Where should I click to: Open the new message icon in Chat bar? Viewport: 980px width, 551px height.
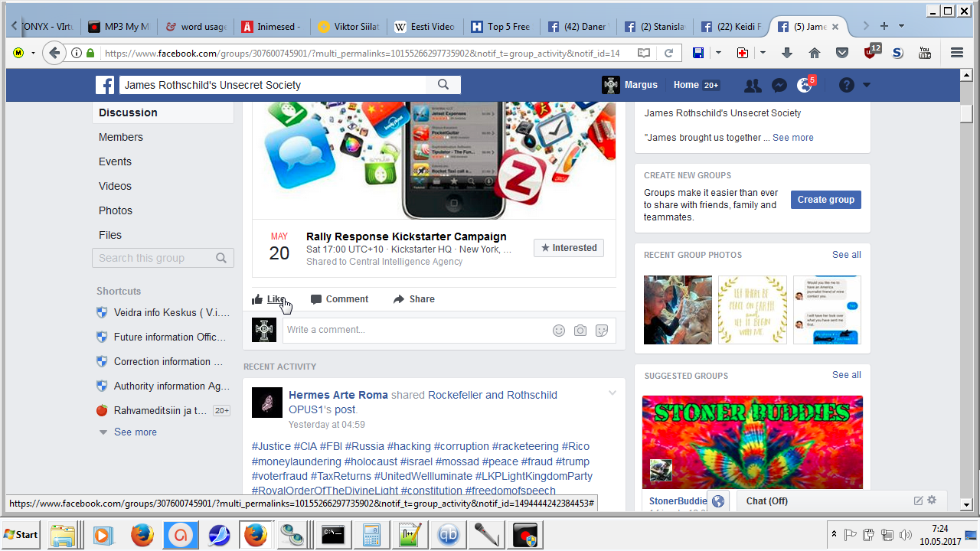click(918, 500)
